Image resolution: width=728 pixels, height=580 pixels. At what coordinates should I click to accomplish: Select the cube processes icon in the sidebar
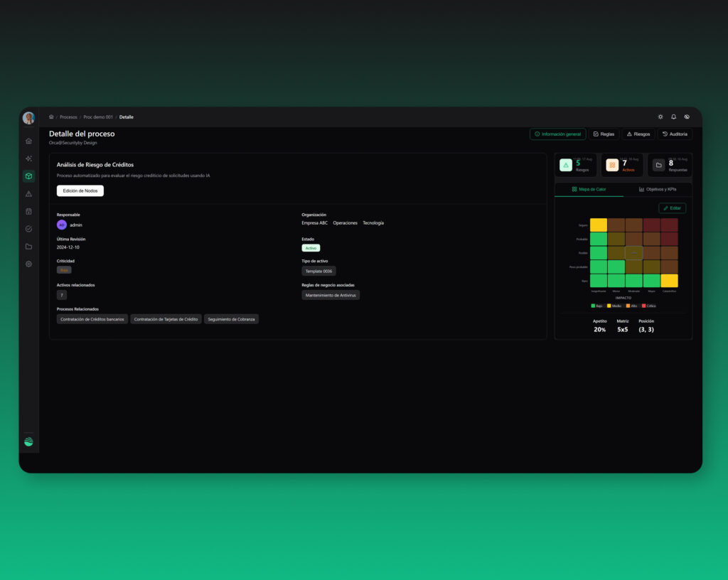(28, 176)
